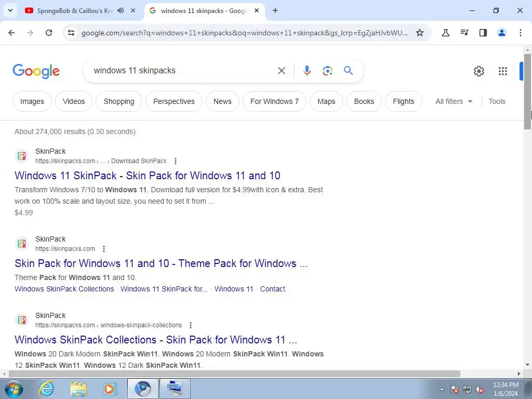
Task: Apply the For Windows 7 filter chip
Action: click(x=274, y=101)
